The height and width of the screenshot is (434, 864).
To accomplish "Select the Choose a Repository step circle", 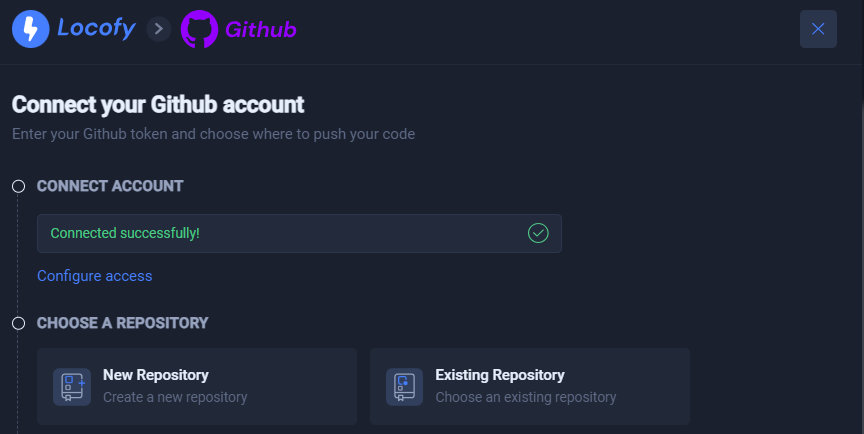I will (x=19, y=323).
